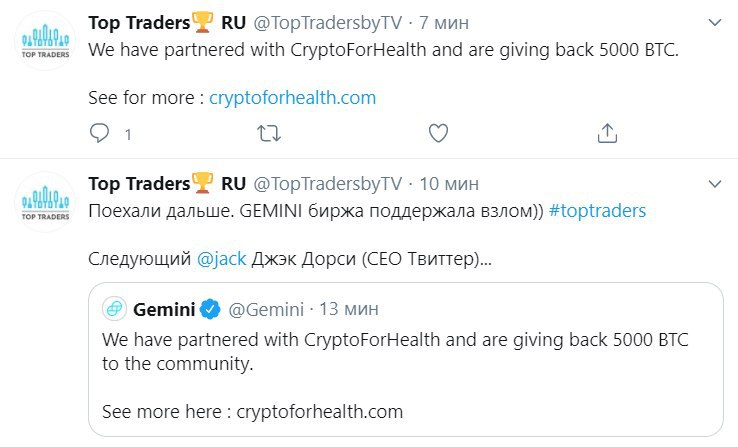Open the blue cryptoforhealth.com link

[x=292, y=98]
